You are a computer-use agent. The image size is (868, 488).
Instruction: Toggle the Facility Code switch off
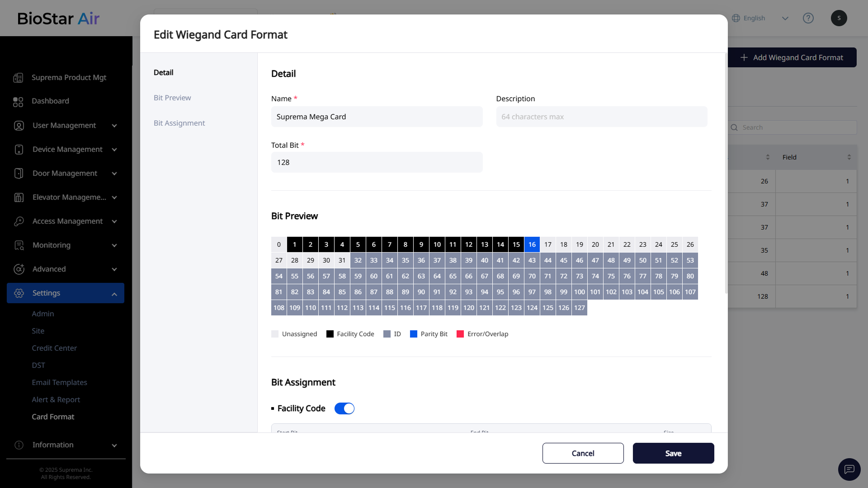(344, 408)
